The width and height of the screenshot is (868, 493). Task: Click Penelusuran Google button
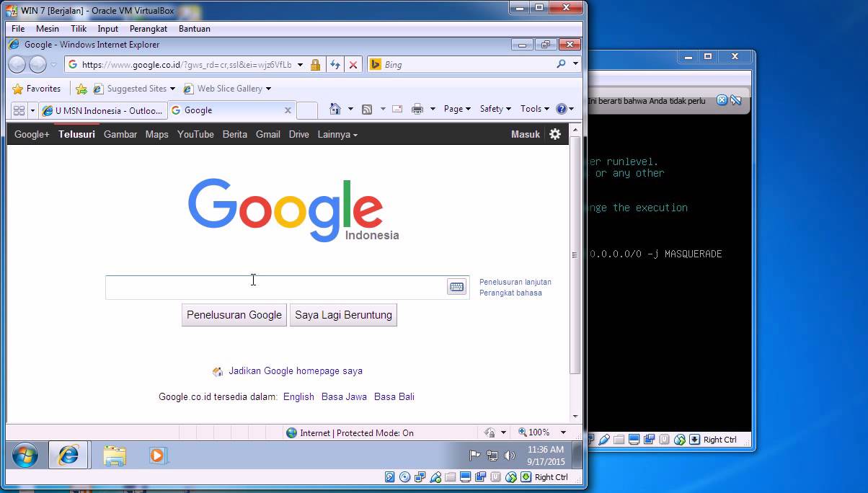(234, 315)
